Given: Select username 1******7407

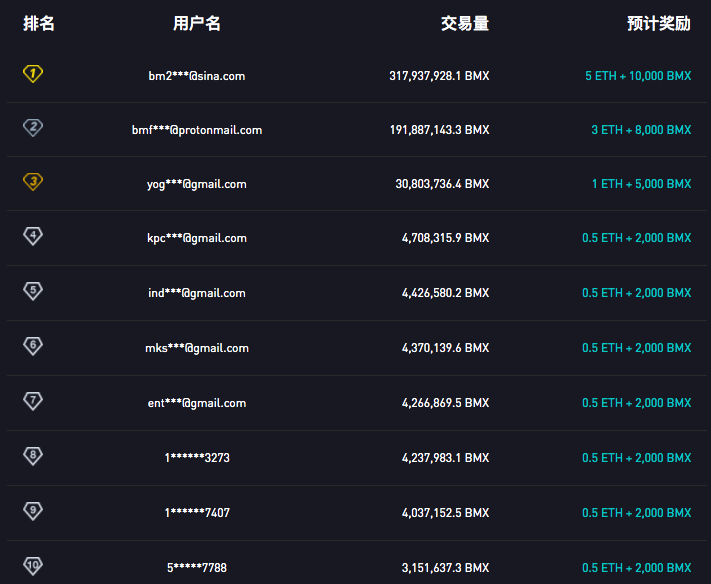Looking at the screenshot, I should [x=197, y=513].
